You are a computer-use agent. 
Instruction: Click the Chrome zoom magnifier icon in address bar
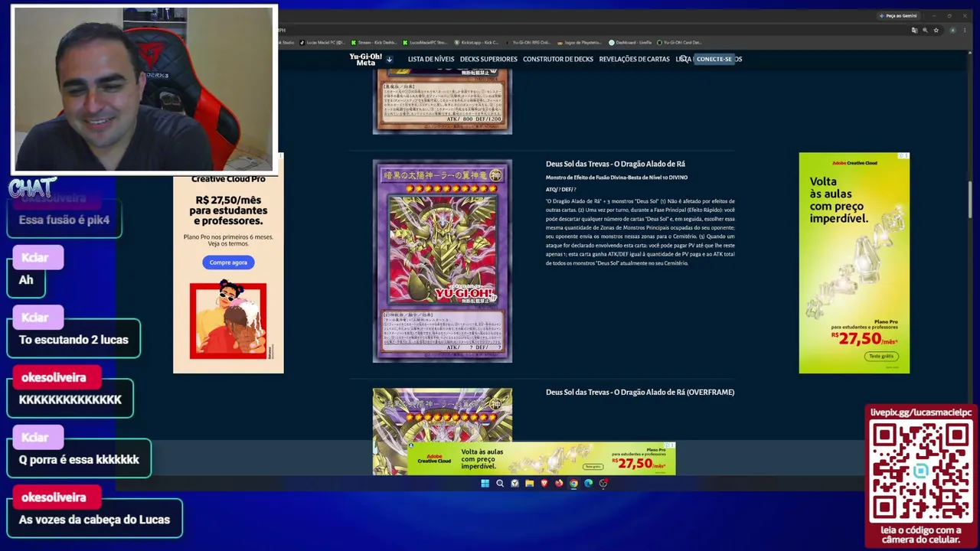coord(925,31)
